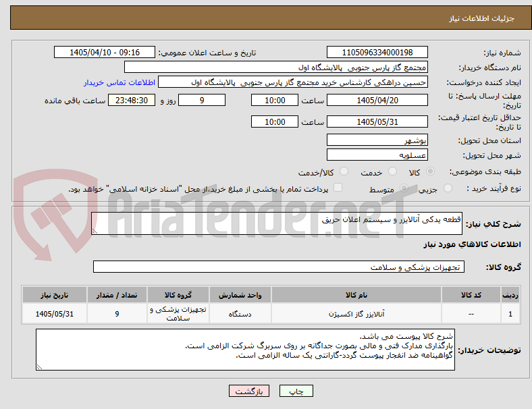Click the اطلاعات کالاهای مورد نیاز heading

(472, 244)
